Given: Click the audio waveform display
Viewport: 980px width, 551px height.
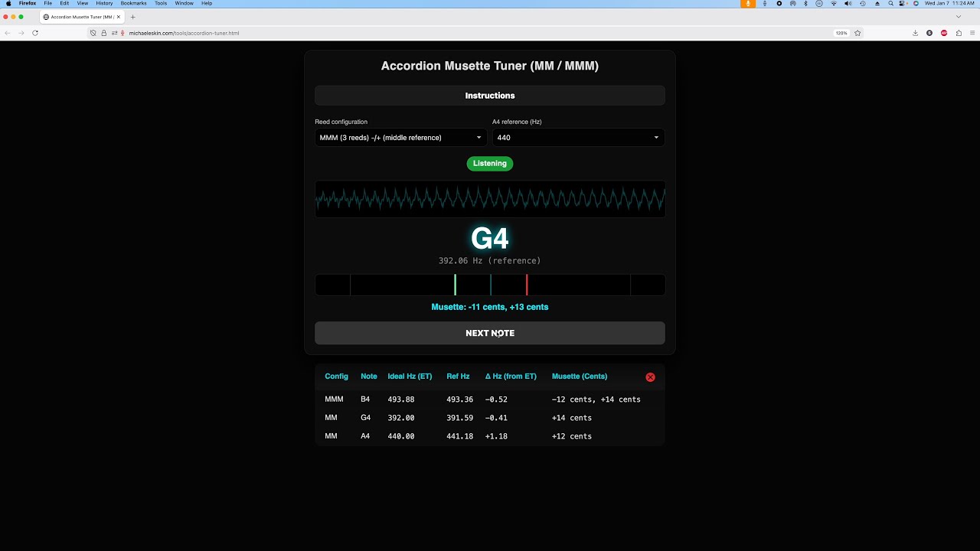Looking at the screenshot, I should pyautogui.click(x=490, y=199).
